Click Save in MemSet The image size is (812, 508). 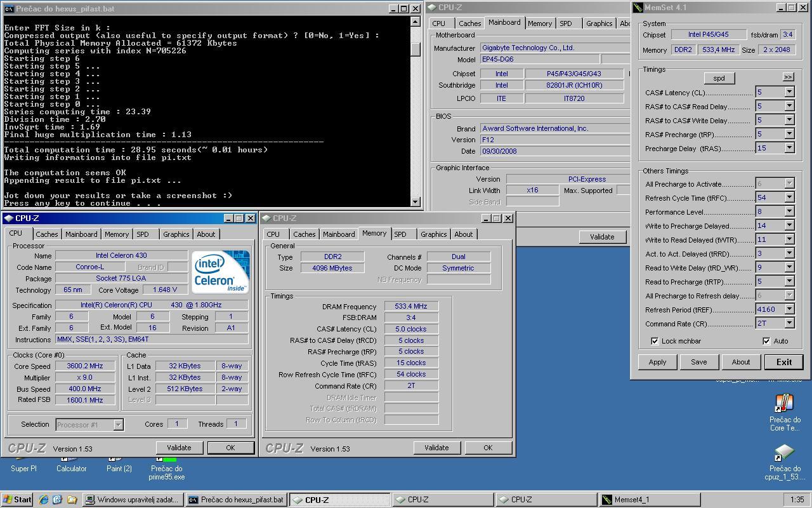point(698,362)
